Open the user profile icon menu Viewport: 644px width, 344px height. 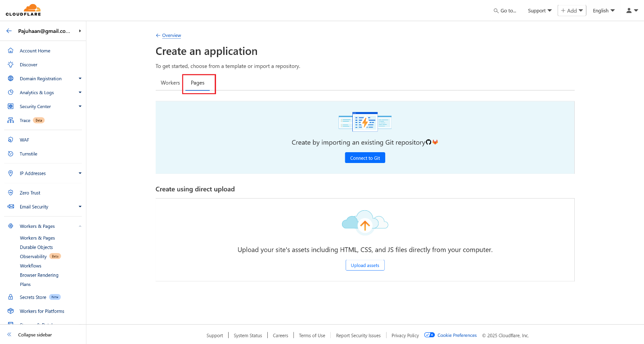(x=632, y=10)
